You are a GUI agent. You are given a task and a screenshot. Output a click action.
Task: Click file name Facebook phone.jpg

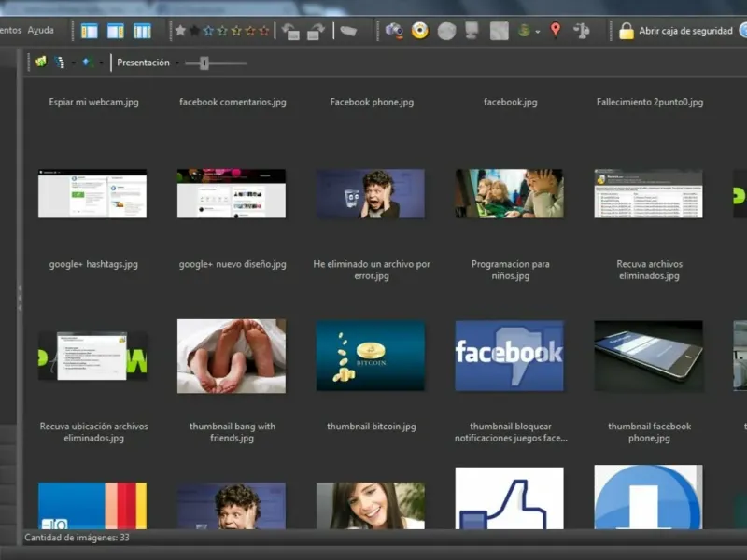(x=372, y=102)
